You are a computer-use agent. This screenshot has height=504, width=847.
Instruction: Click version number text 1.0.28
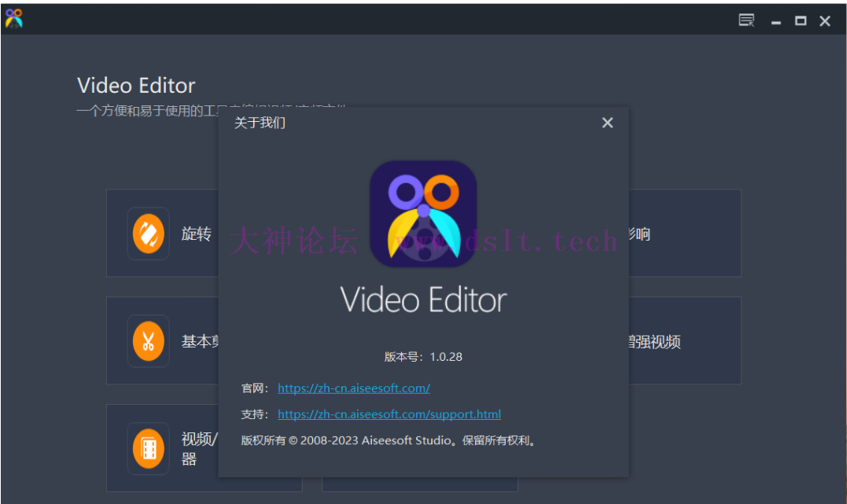coord(446,356)
